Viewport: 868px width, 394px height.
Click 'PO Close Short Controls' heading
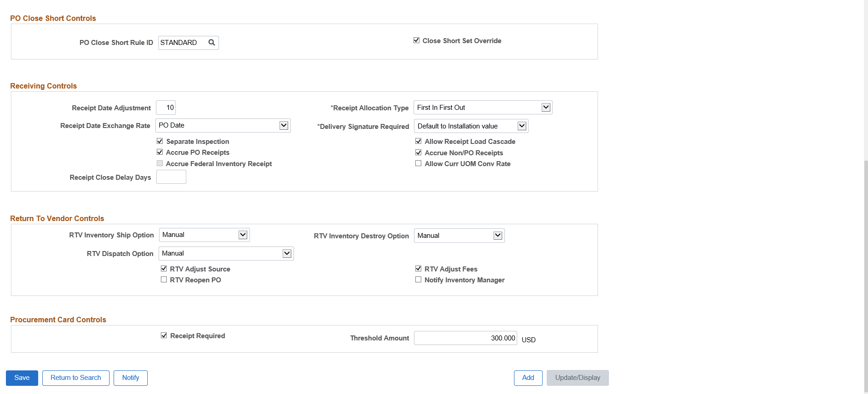pyautogui.click(x=53, y=18)
